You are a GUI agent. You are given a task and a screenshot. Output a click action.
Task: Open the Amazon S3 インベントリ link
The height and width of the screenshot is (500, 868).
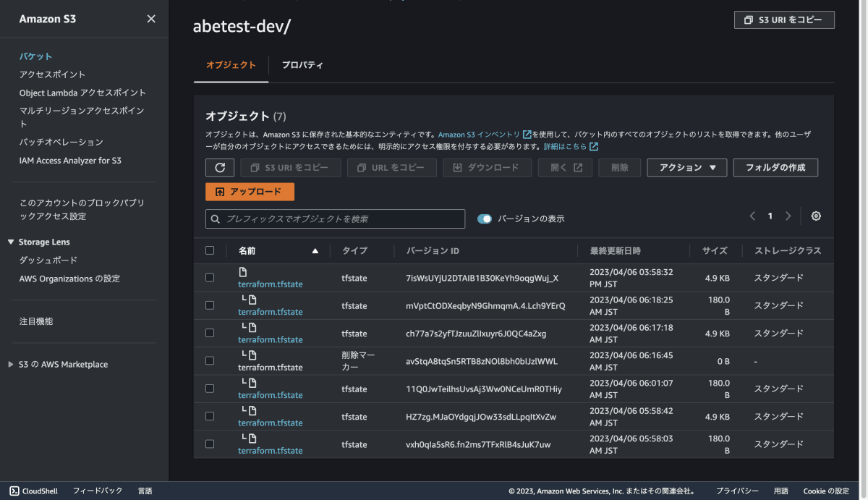pos(479,135)
